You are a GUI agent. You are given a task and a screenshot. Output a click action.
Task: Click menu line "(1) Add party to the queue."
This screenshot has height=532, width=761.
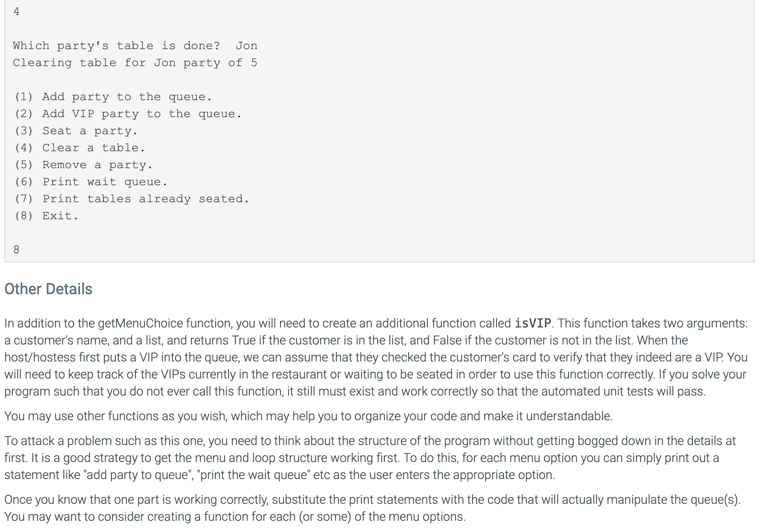[113, 97]
